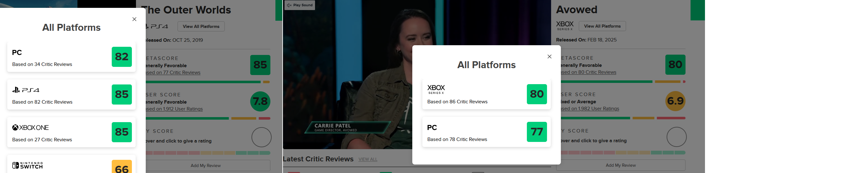Screen dimensions: 868x173
Task: Select PC card with 78 Critic Reviews
Action: (487, 132)
